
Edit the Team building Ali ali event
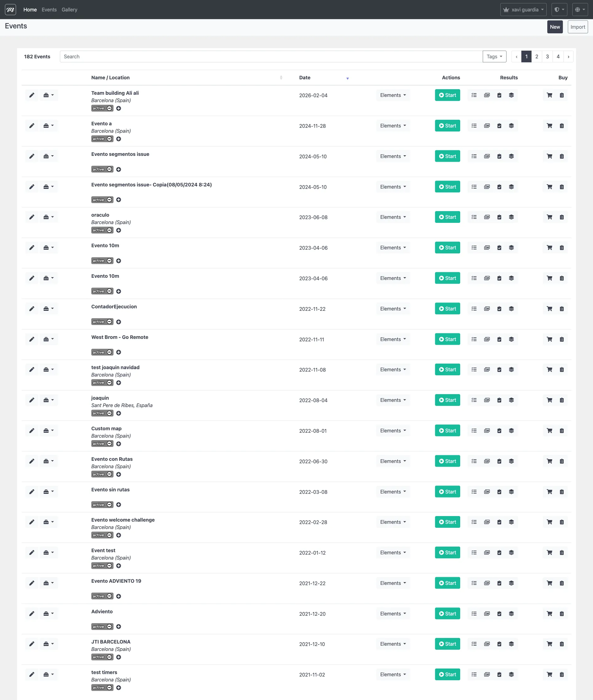[32, 95]
